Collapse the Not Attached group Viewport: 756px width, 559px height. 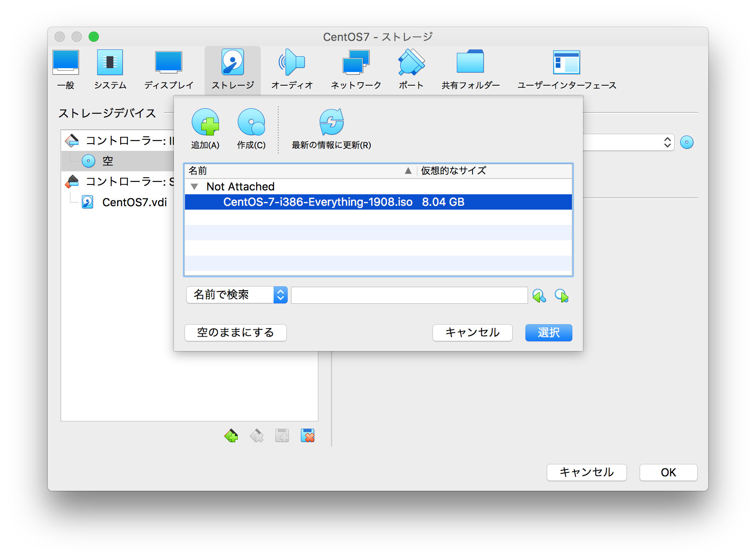click(195, 186)
